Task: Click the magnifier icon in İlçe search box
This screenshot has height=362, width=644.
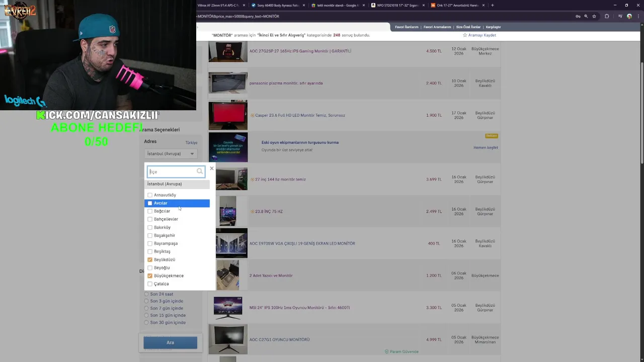Action: pyautogui.click(x=200, y=171)
